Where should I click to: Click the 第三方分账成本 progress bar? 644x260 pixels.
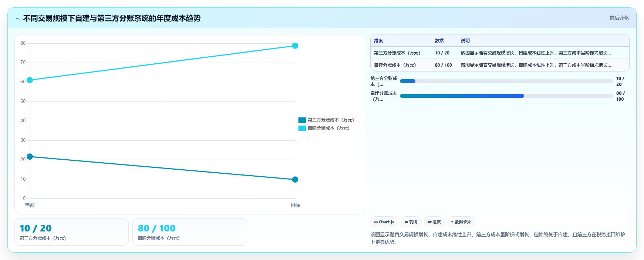point(506,81)
